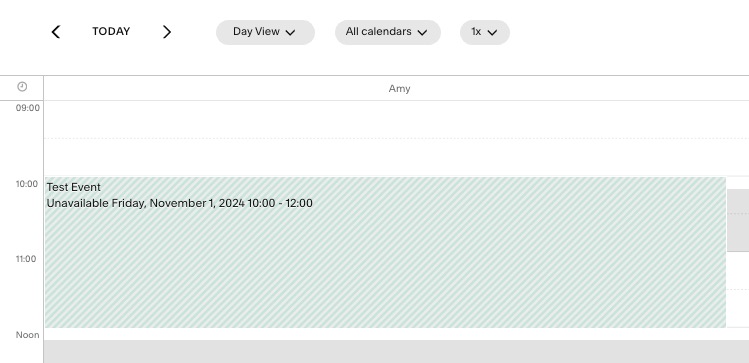Click the chevron beside All calendars
The image size is (749, 363).
(x=422, y=32)
